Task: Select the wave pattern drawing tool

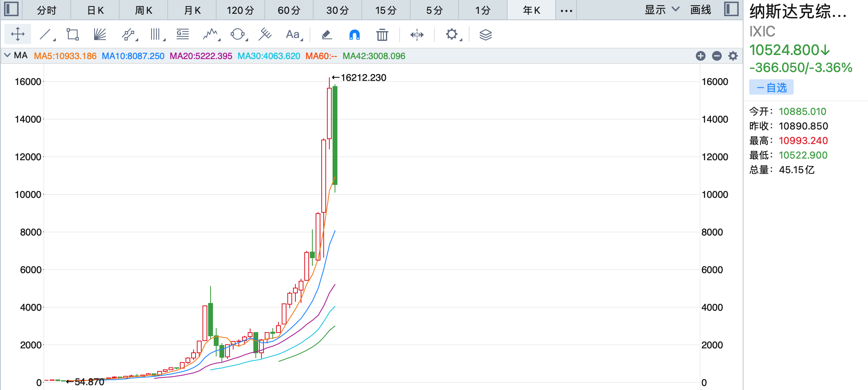Action: [x=210, y=35]
